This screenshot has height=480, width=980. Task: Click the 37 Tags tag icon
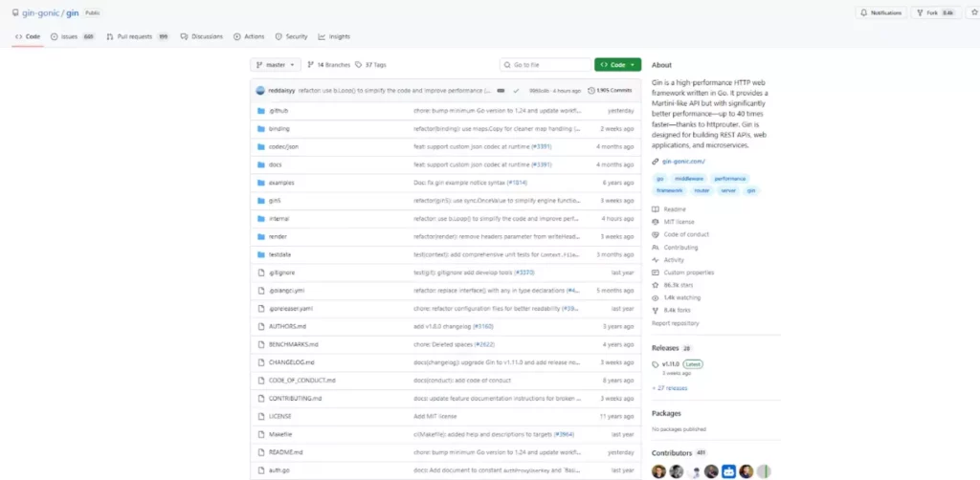click(359, 65)
